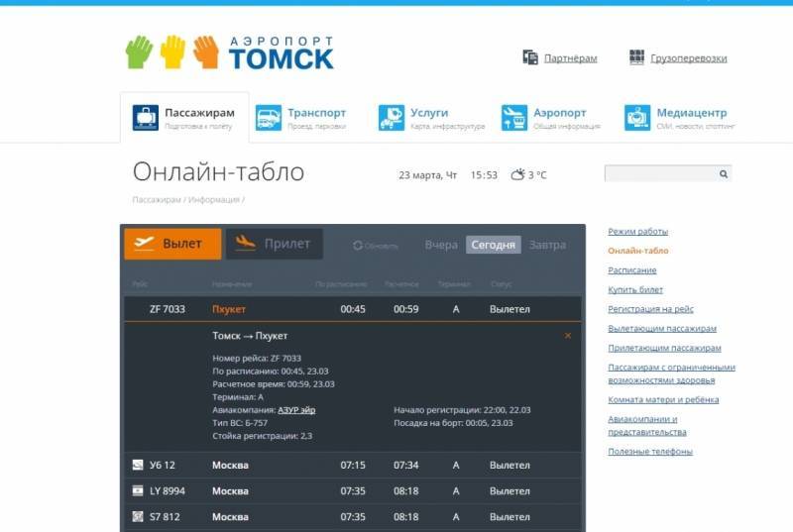Open Пассажирам с ограниченными возможностями link
The height and width of the screenshot is (532, 793).
pos(672,373)
